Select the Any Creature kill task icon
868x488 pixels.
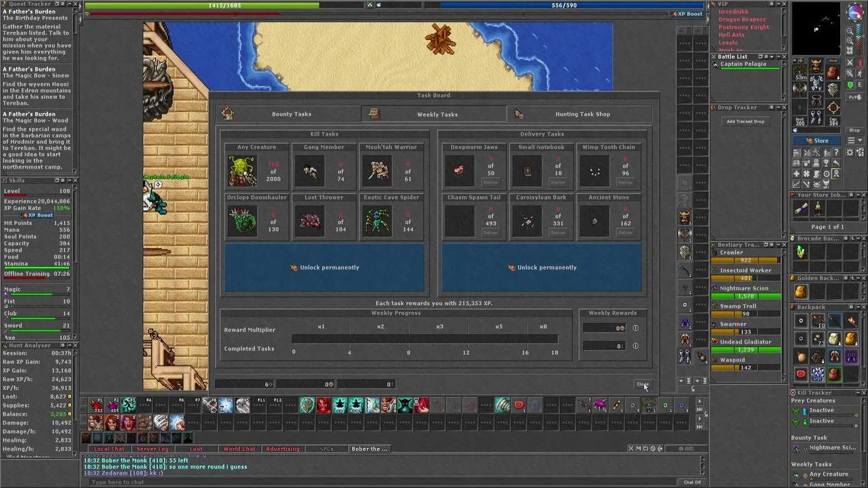242,171
